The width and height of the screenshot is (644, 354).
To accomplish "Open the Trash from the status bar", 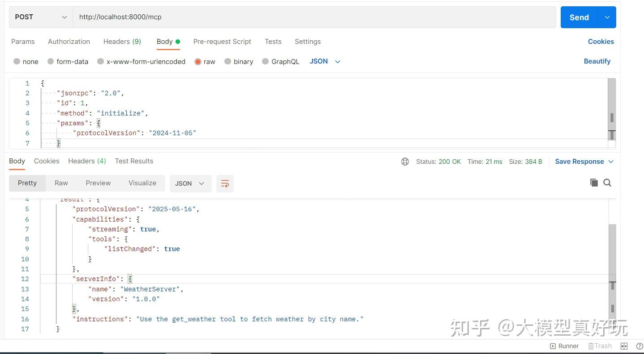I will [600, 345].
